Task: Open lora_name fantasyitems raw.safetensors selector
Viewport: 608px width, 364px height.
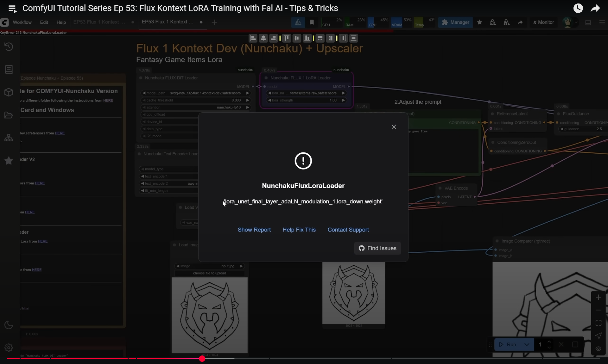Action: pos(307,93)
